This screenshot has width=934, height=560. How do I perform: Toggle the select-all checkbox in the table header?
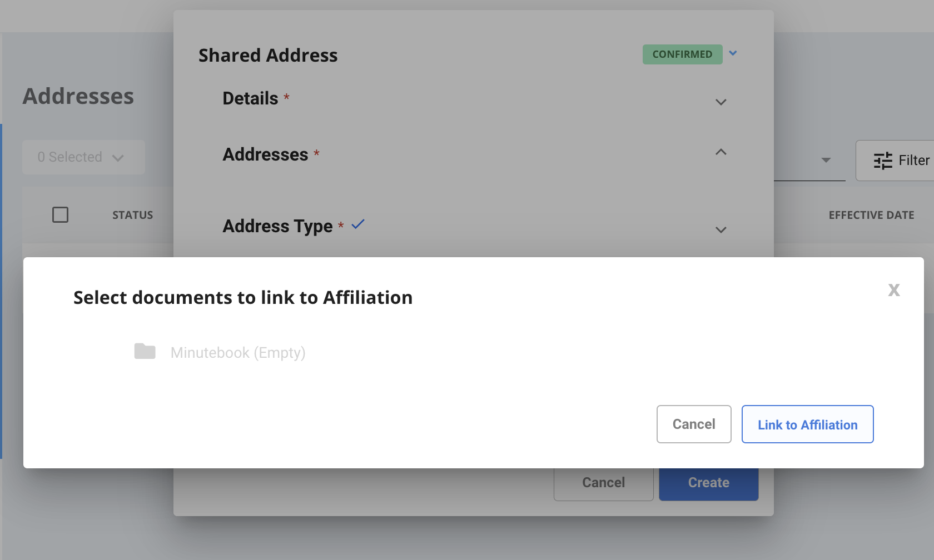coord(60,214)
